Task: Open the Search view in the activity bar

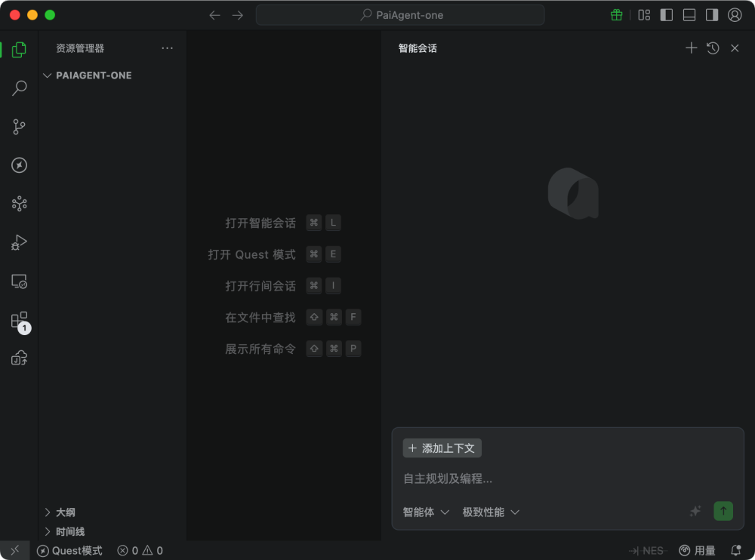Action: [x=19, y=88]
